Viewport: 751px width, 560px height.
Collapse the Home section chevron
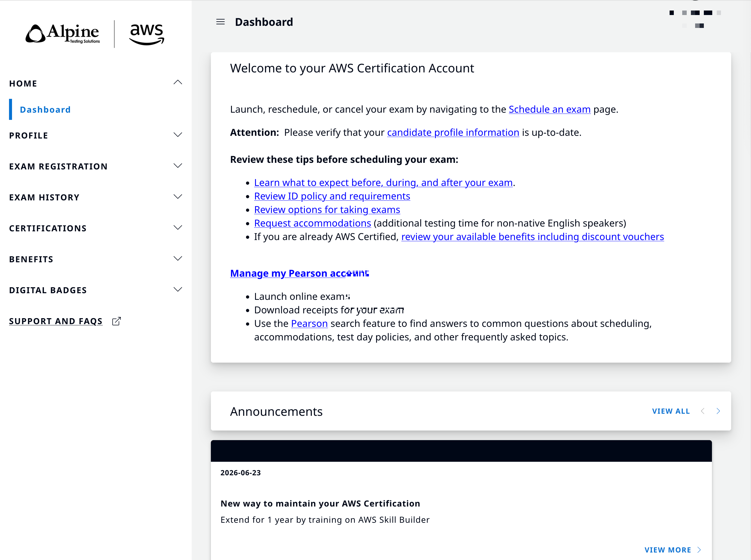coord(178,82)
